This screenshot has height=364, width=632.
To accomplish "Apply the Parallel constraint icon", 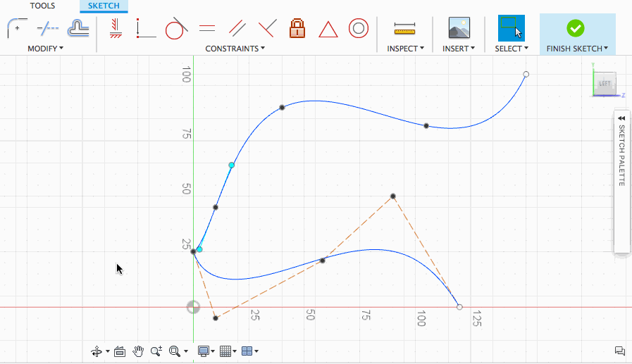I will (237, 28).
